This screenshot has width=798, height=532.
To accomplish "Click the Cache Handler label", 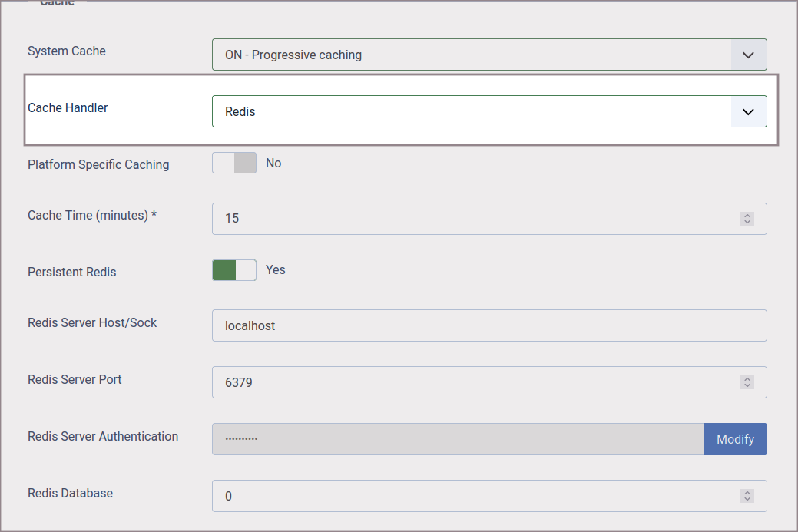I will [68, 108].
